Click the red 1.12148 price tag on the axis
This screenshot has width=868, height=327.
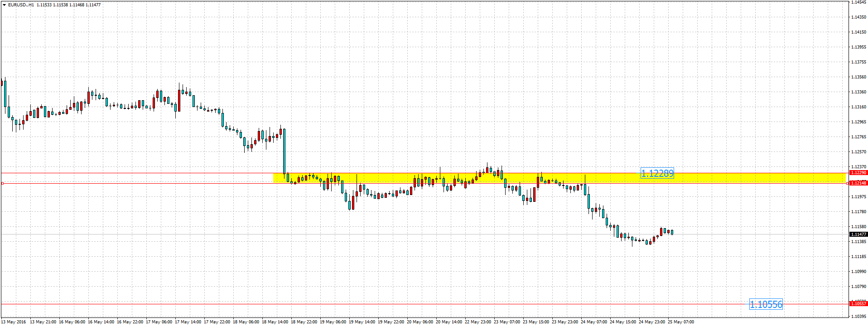point(858,183)
